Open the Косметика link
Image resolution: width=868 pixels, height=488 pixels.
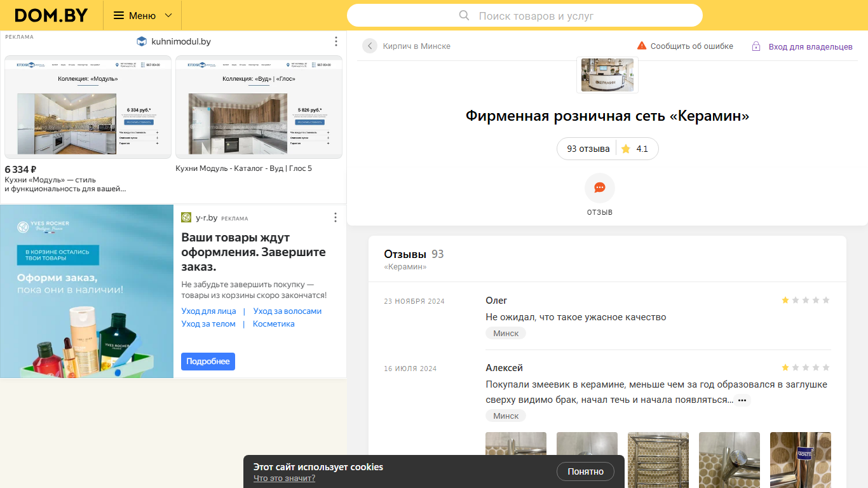pos(274,324)
